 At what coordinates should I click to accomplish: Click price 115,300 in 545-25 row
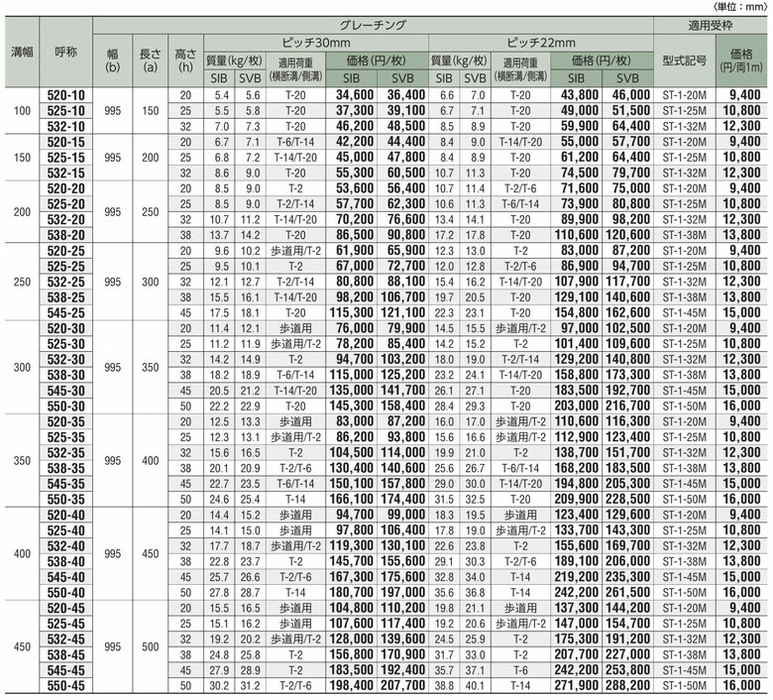[x=352, y=312]
